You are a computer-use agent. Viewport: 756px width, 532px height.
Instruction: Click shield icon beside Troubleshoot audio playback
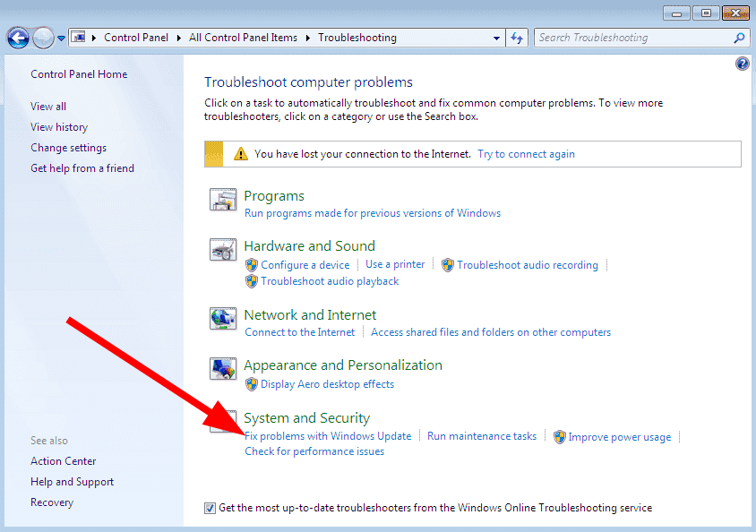click(x=252, y=281)
